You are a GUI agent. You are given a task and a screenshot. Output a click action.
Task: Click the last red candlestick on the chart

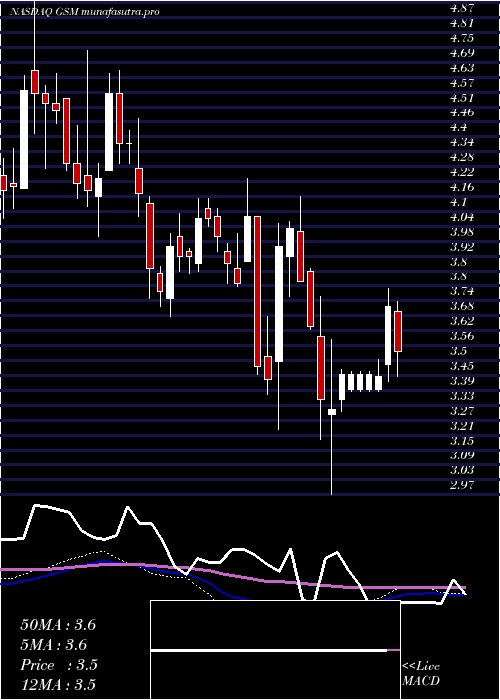[x=398, y=331]
